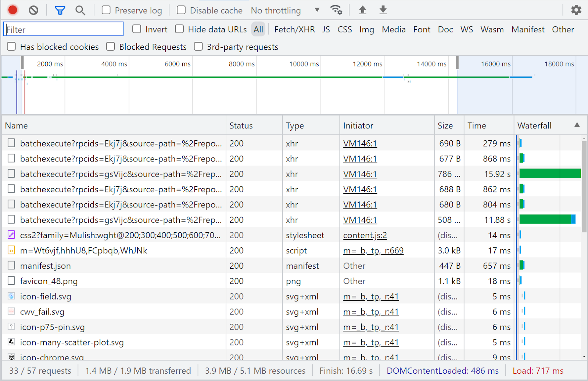Filter by Img requests
The height and width of the screenshot is (381, 588).
[x=367, y=29]
